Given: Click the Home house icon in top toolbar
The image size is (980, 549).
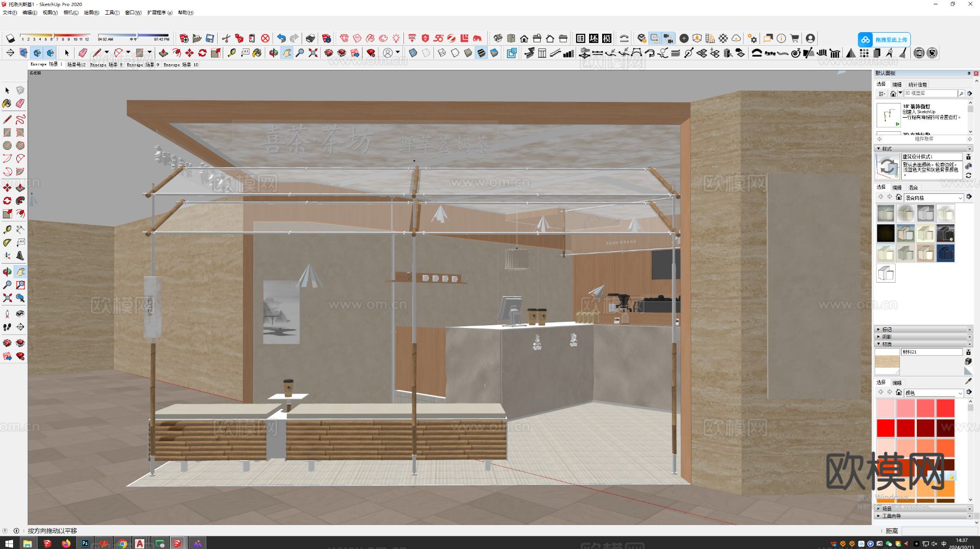Looking at the screenshot, I should [524, 39].
